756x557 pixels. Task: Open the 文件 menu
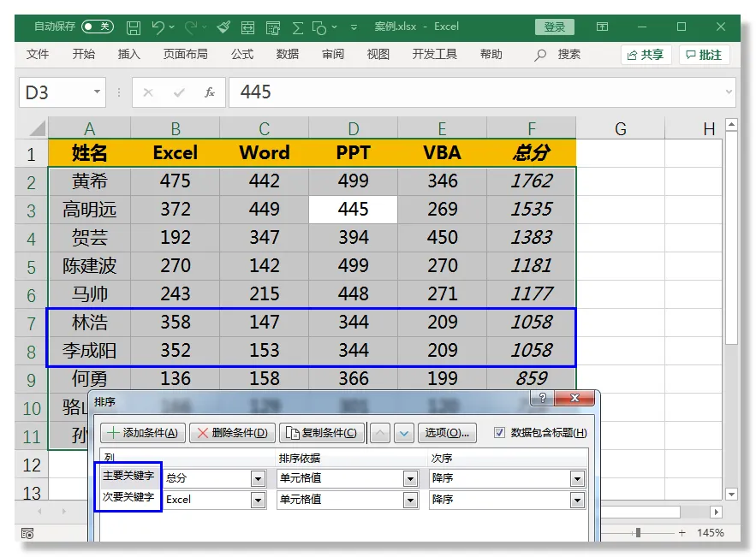(x=38, y=54)
